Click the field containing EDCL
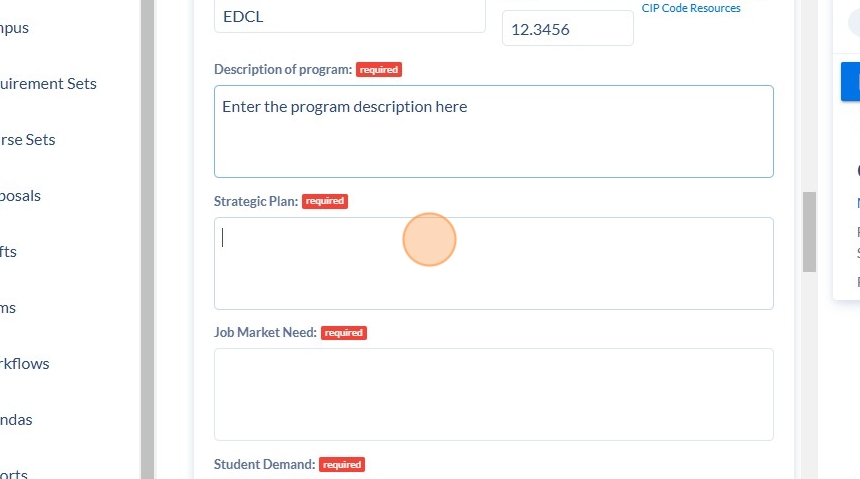Viewport: 860px width, 479px height. pos(350,16)
